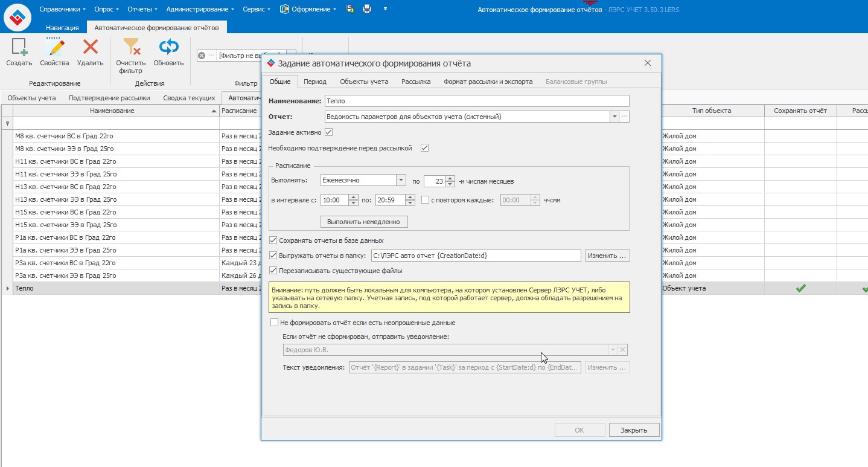Switch to the Период tab in the dialog
868x467 pixels.
315,82
